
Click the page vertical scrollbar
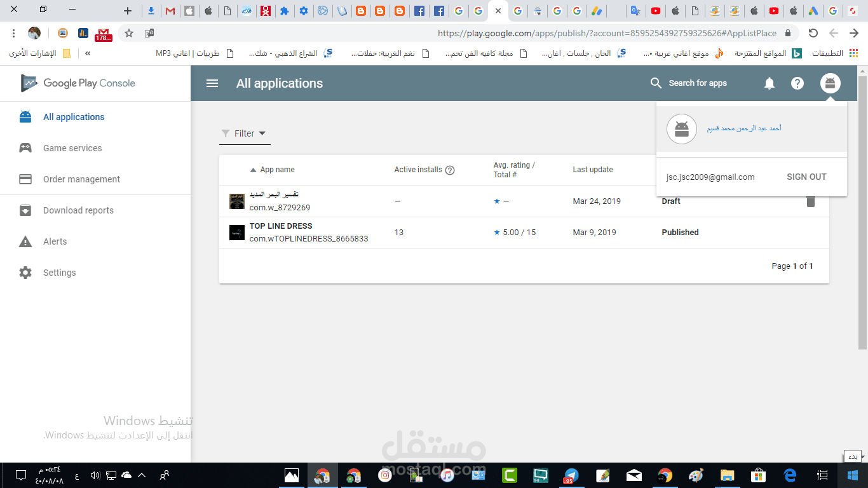(x=862, y=213)
